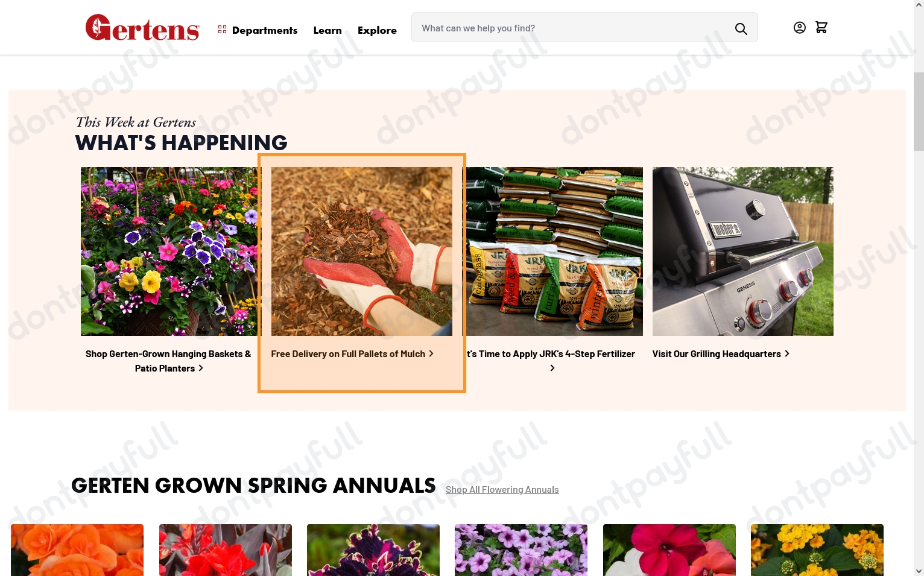The height and width of the screenshot is (576, 924).
Task: Open the user account icon
Action: click(799, 28)
